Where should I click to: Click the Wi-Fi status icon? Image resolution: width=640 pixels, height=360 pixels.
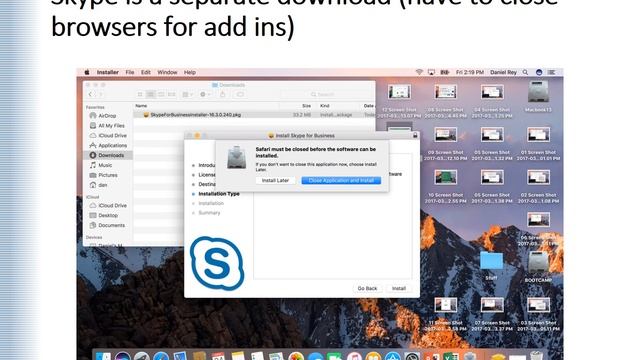(x=419, y=72)
